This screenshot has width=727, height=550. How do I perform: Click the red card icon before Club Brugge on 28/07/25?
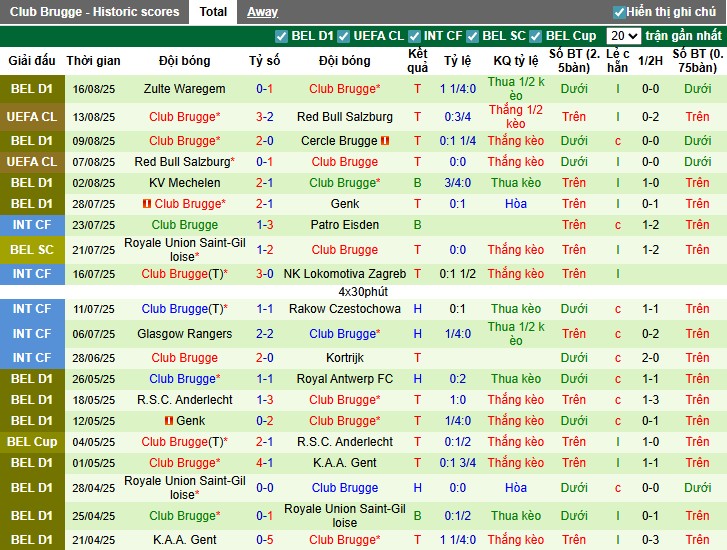[145, 204]
